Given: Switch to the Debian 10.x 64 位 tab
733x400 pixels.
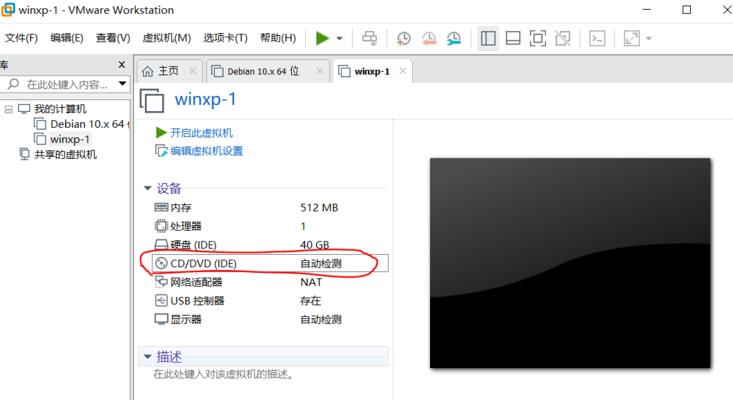Looking at the screenshot, I should point(267,71).
